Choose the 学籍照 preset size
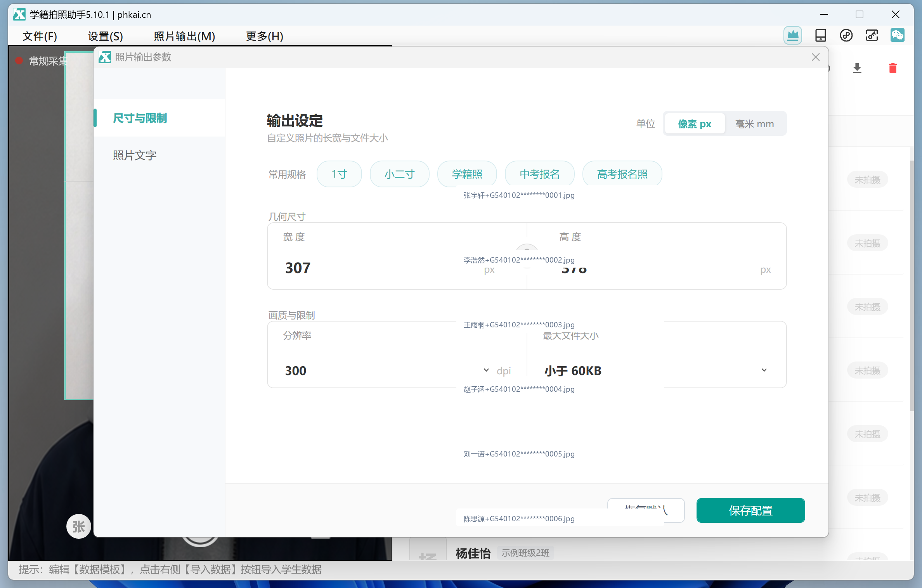 467,174
